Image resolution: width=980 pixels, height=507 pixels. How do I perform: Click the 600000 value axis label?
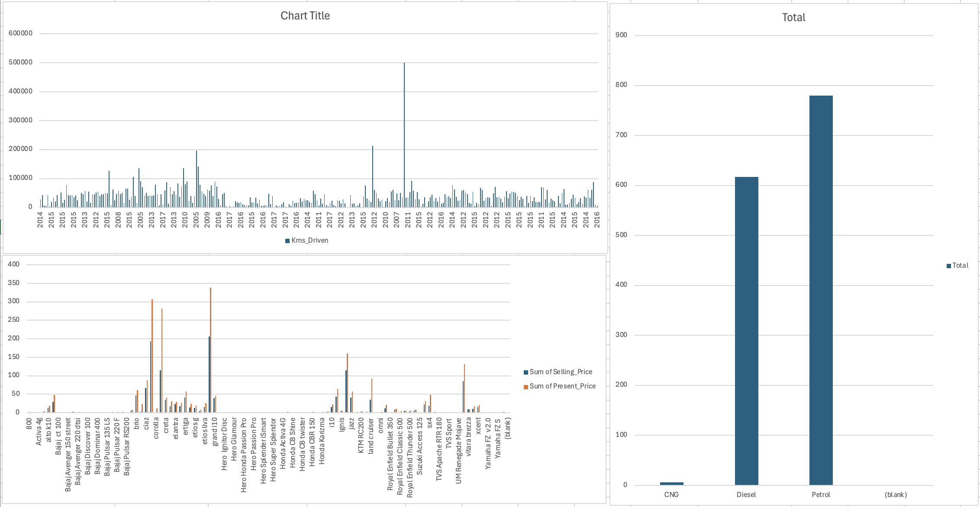coord(20,33)
